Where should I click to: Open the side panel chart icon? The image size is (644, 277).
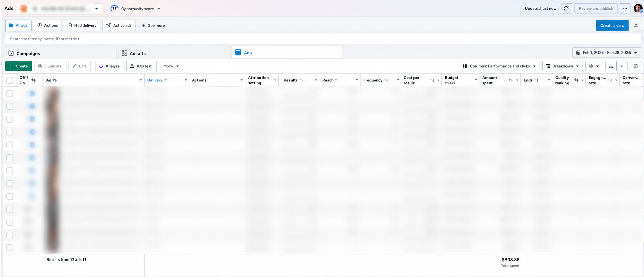pyautogui.click(x=635, y=66)
